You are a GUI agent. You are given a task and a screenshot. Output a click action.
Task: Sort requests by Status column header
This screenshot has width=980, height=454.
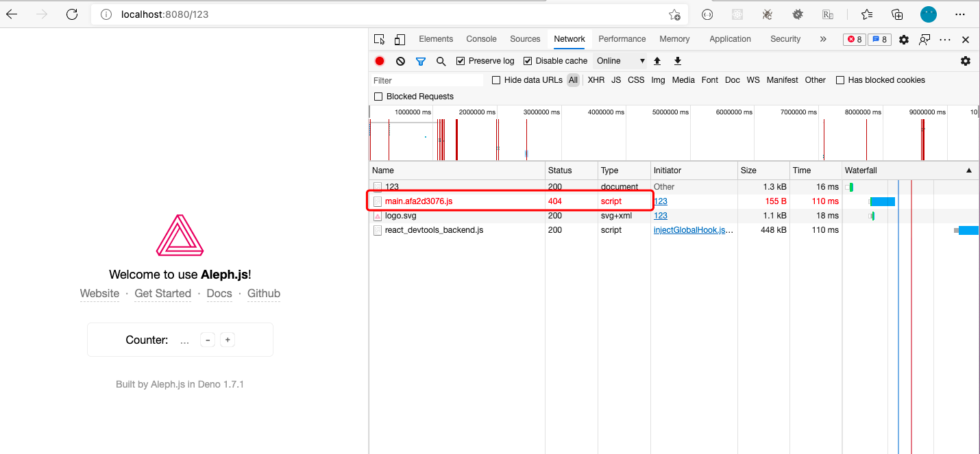click(572, 171)
